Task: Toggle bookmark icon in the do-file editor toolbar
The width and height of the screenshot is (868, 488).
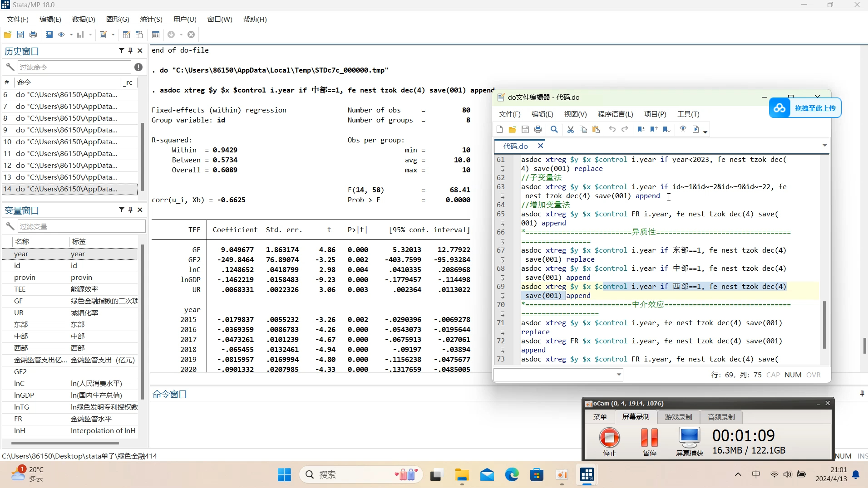Action: [x=641, y=129]
